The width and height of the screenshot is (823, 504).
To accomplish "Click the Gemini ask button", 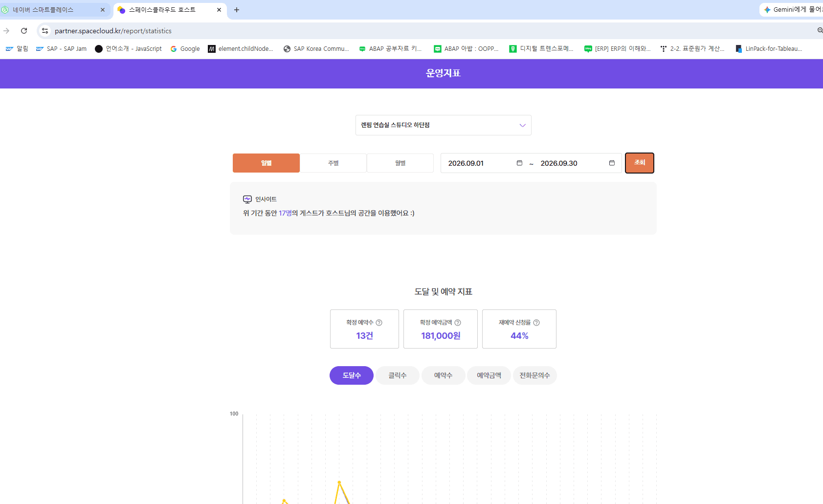I will (792, 10).
